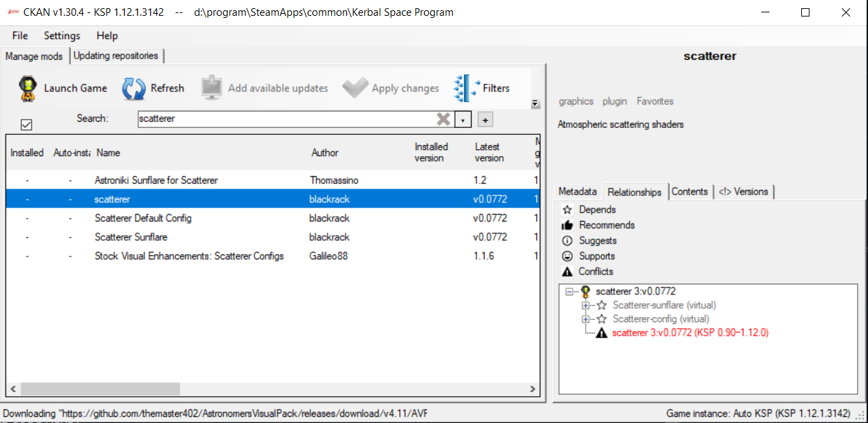The image size is (868, 423).
Task: Click the Apply changes checkmark icon
Action: point(355,87)
